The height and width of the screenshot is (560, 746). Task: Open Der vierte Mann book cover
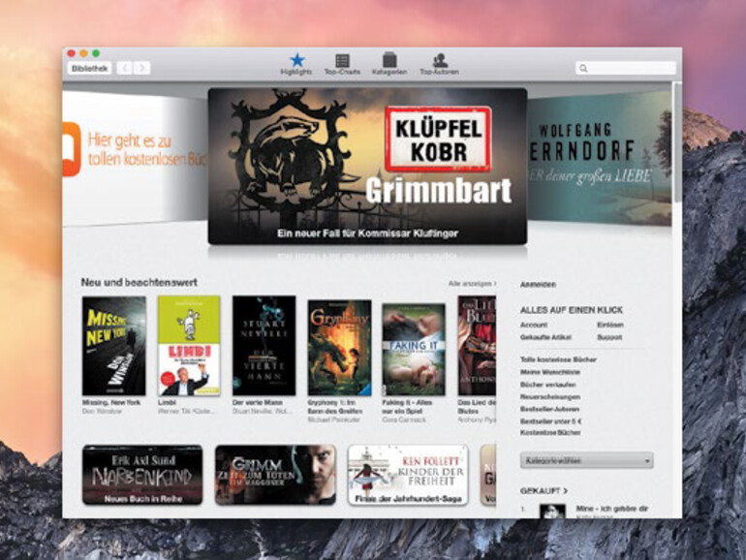click(264, 346)
